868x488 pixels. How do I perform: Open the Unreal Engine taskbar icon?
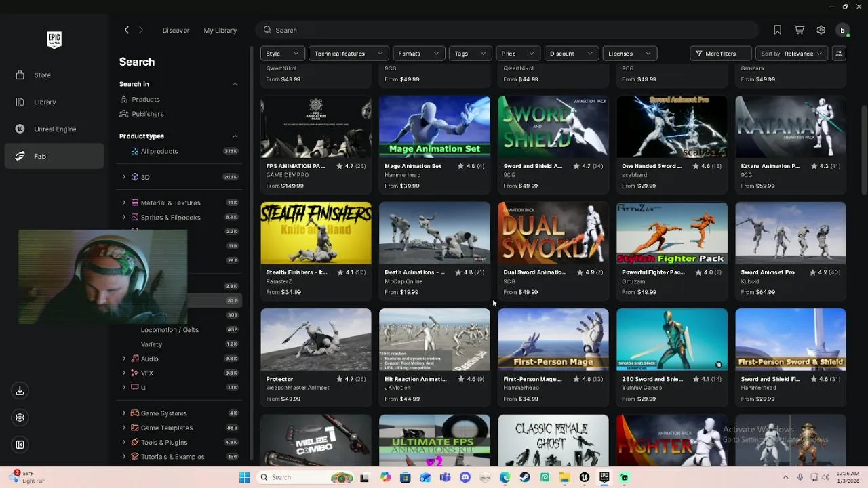pyautogui.click(x=585, y=477)
